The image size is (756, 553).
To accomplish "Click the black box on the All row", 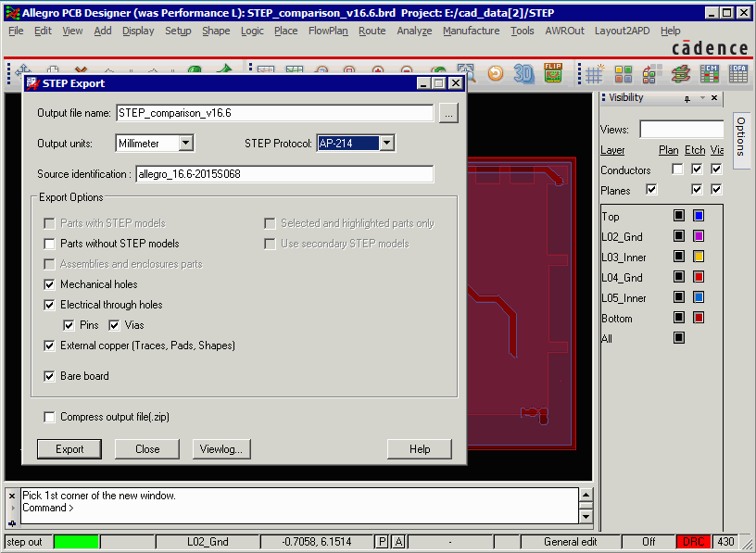I will (x=679, y=337).
